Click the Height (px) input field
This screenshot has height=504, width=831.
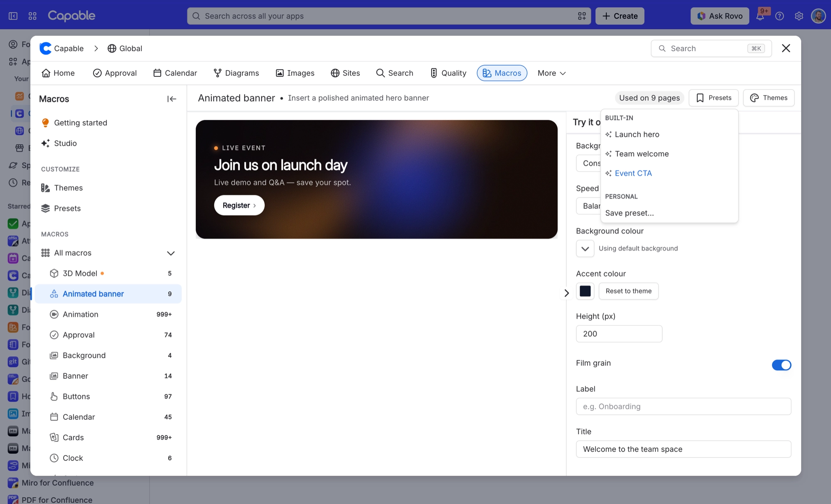click(x=619, y=334)
